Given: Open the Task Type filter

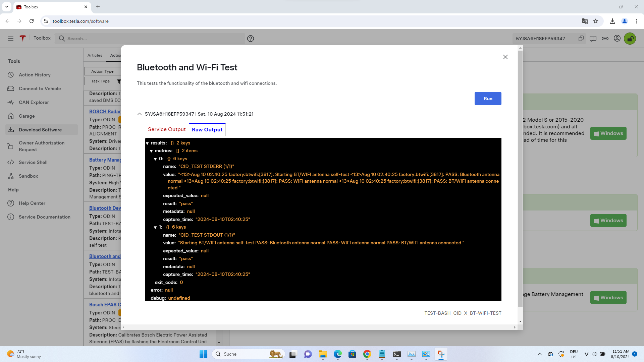Looking at the screenshot, I should click(102, 81).
